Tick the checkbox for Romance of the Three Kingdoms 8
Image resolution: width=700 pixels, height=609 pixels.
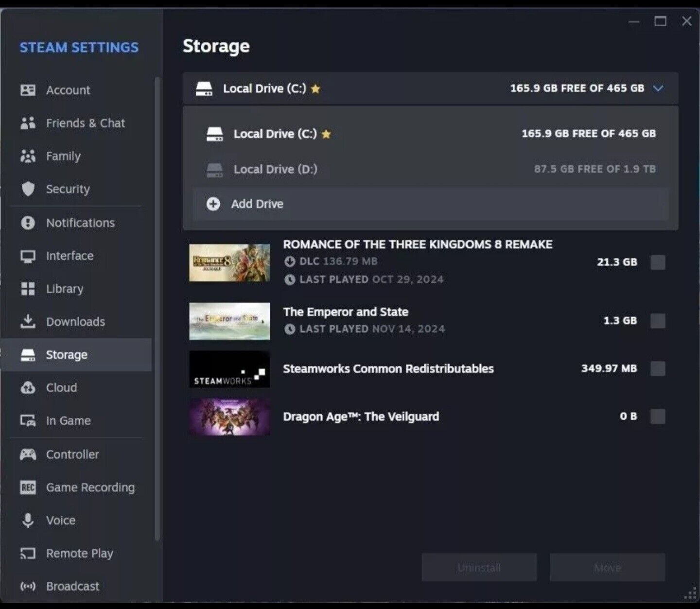point(658,262)
